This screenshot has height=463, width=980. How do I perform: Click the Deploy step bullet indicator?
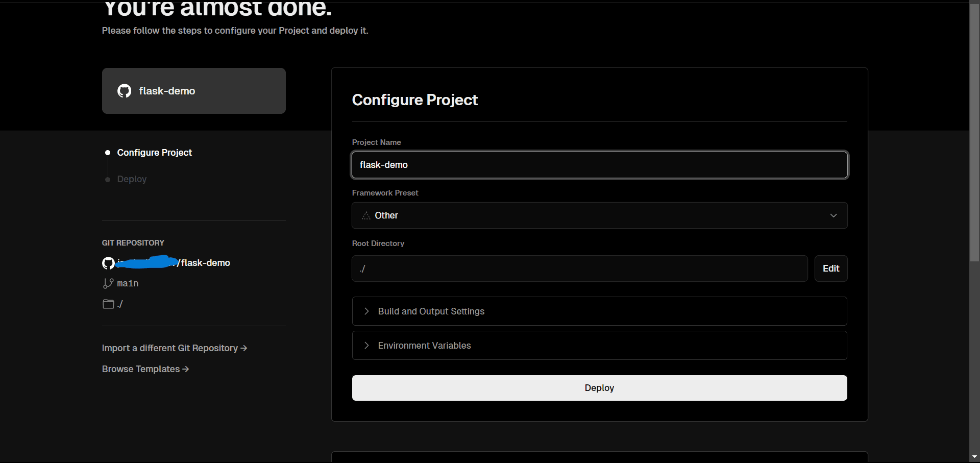(x=108, y=179)
